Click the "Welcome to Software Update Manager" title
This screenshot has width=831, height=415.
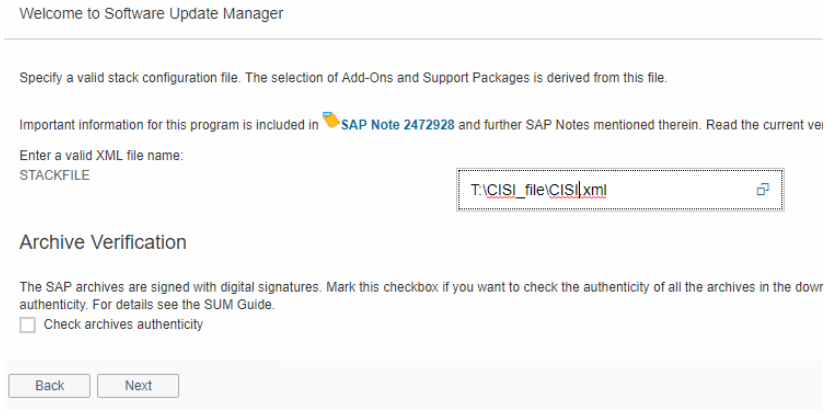[151, 14]
